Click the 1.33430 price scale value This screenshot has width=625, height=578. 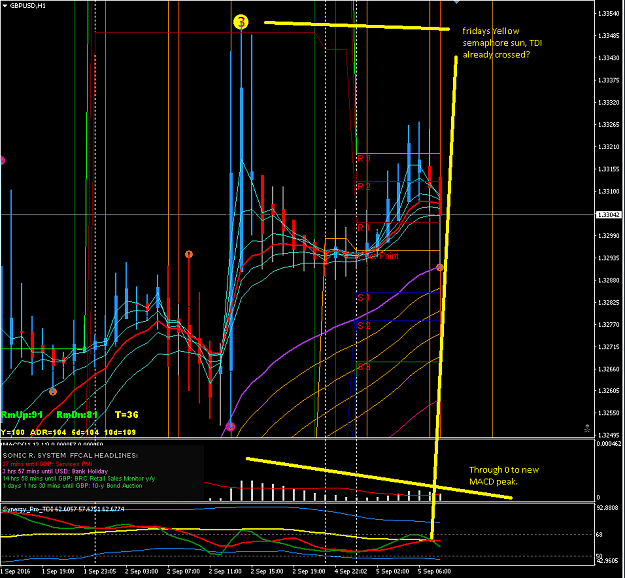(609, 58)
